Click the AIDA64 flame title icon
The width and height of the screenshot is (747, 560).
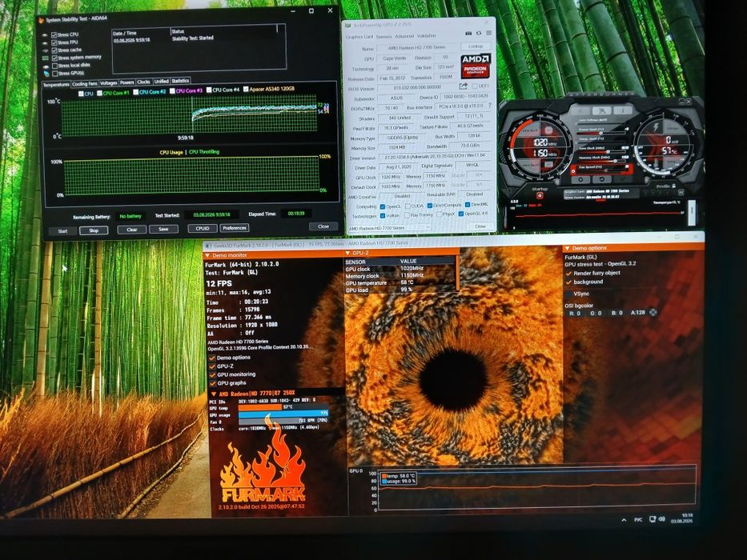pos(42,20)
